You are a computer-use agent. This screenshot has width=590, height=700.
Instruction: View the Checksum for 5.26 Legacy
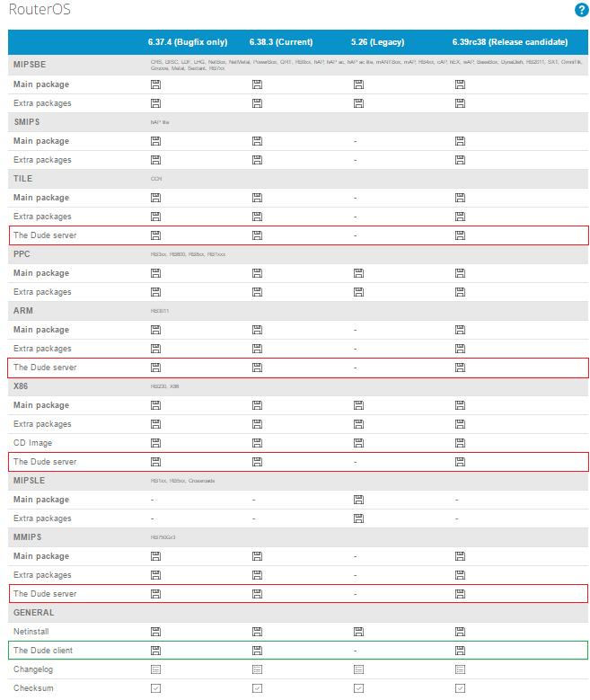point(358,688)
